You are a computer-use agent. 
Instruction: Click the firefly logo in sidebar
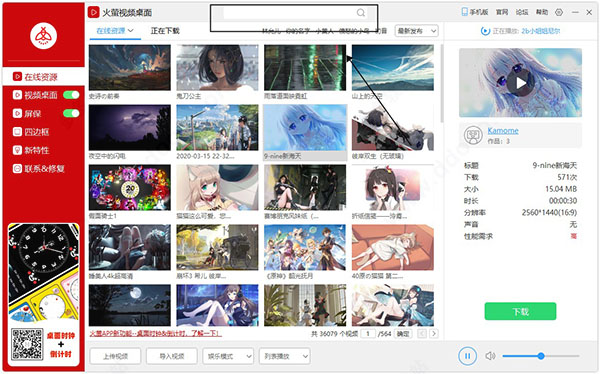click(44, 36)
